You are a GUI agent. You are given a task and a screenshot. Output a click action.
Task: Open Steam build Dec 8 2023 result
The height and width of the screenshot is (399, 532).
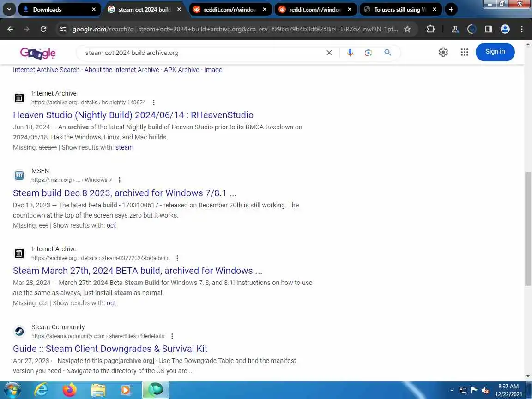(125, 193)
